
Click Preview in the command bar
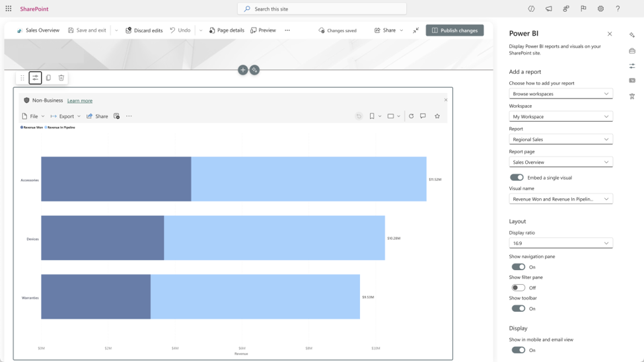pyautogui.click(x=264, y=30)
